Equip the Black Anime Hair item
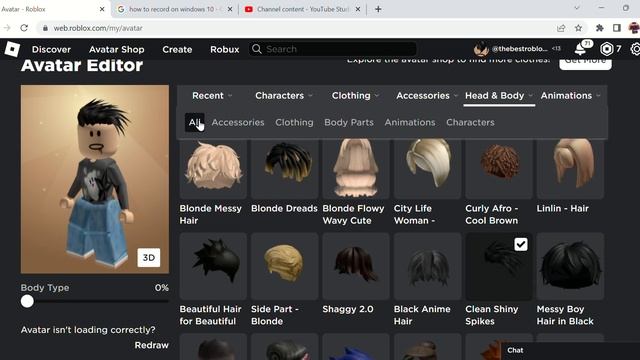The height and width of the screenshot is (360, 640). 427,267
